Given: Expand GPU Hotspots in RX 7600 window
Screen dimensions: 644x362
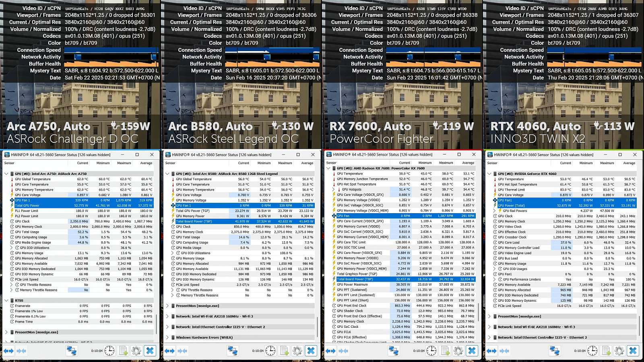Looking at the screenshot, I should (x=334, y=189).
